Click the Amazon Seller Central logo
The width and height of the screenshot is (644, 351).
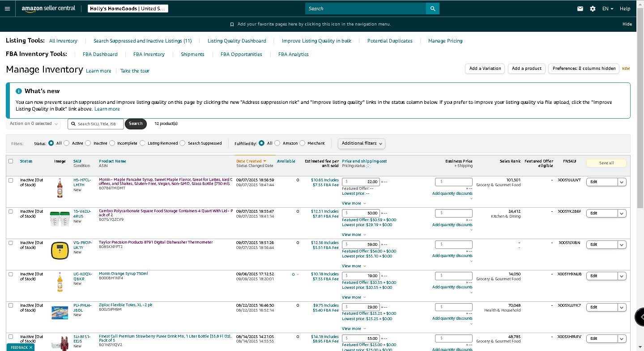[49, 9]
